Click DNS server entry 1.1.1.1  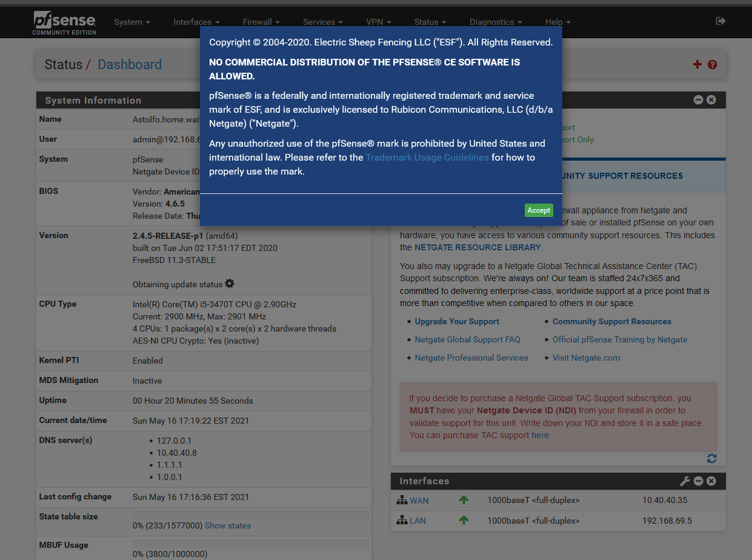tap(170, 465)
